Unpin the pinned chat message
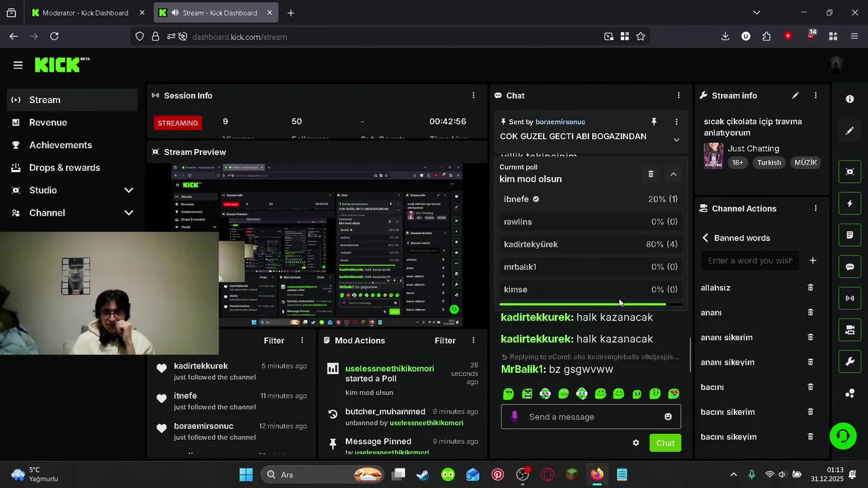 654,122
